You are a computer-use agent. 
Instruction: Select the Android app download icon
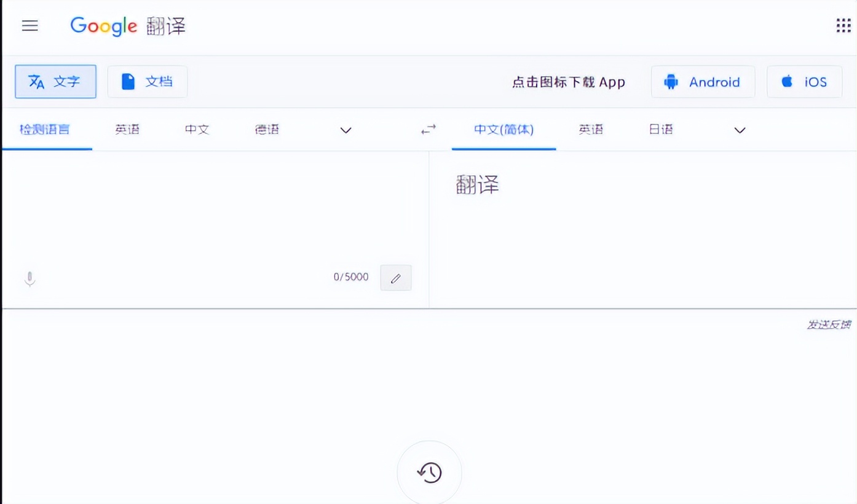click(x=703, y=81)
